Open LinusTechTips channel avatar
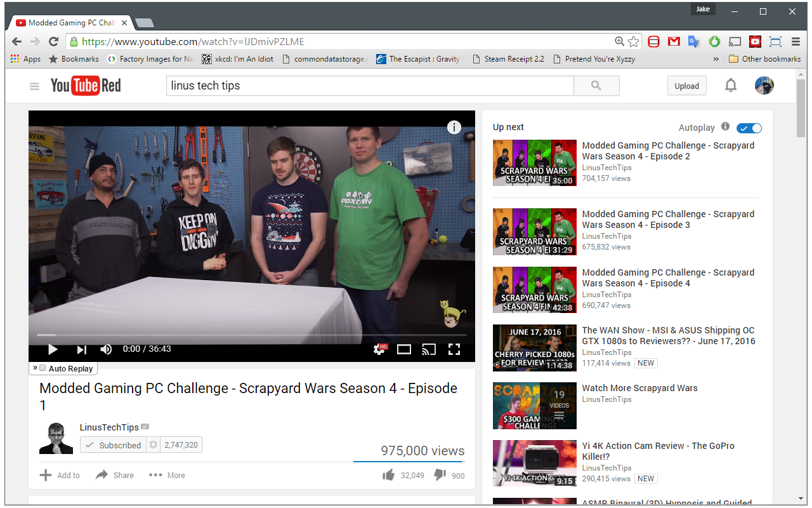 tap(56, 438)
